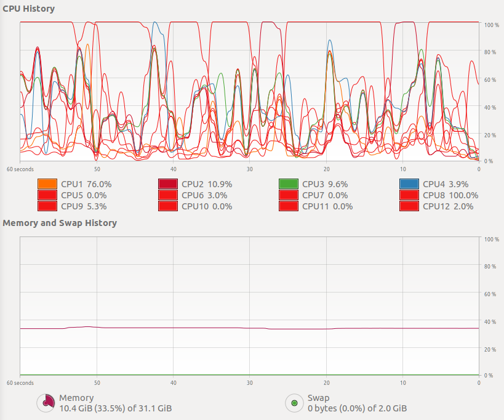The width and height of the screenshot is (504, 420).
Task: Select the CPU2 10.9% label
Action: 207,184
